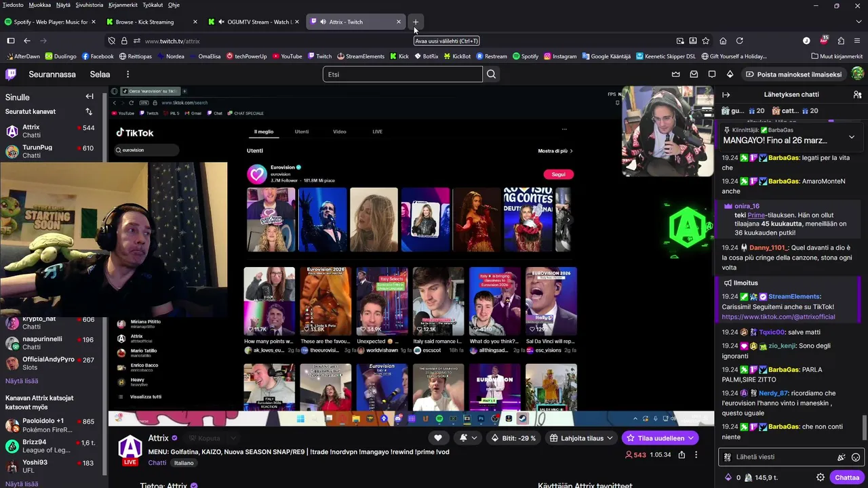Screen dimensions: 868x488
Task: Open StreamElements bookmark
Action: coord(361,56)
